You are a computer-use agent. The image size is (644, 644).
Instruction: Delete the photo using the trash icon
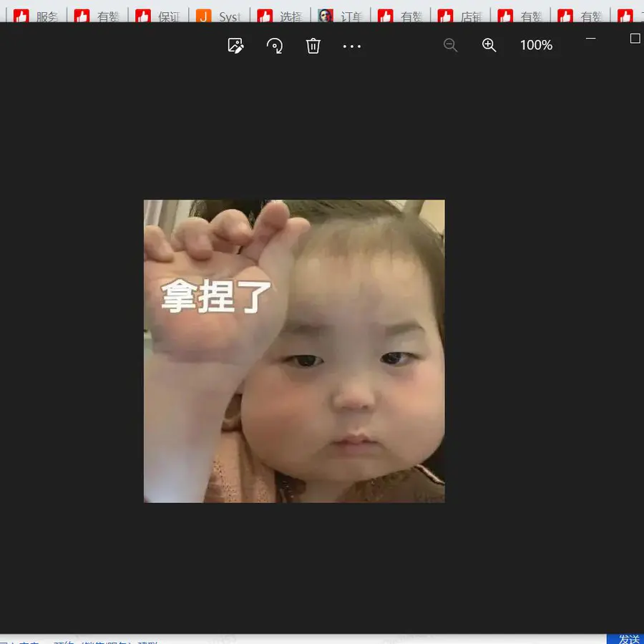click(313, 46)
